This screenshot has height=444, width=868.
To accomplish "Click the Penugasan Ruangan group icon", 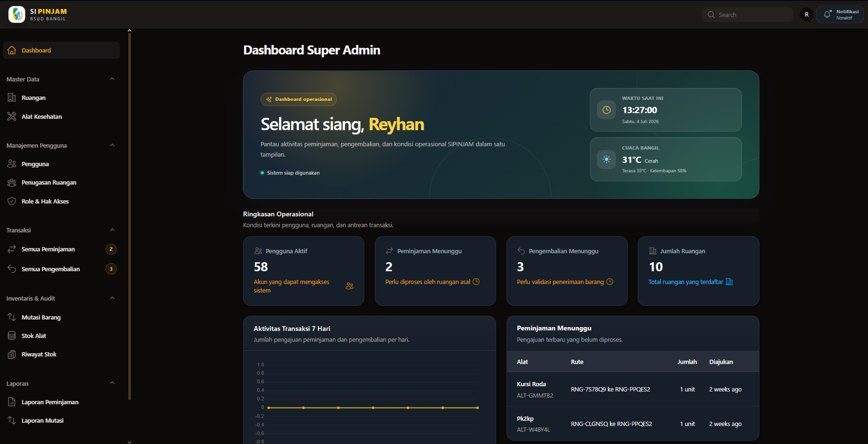I will coord(12,182).
